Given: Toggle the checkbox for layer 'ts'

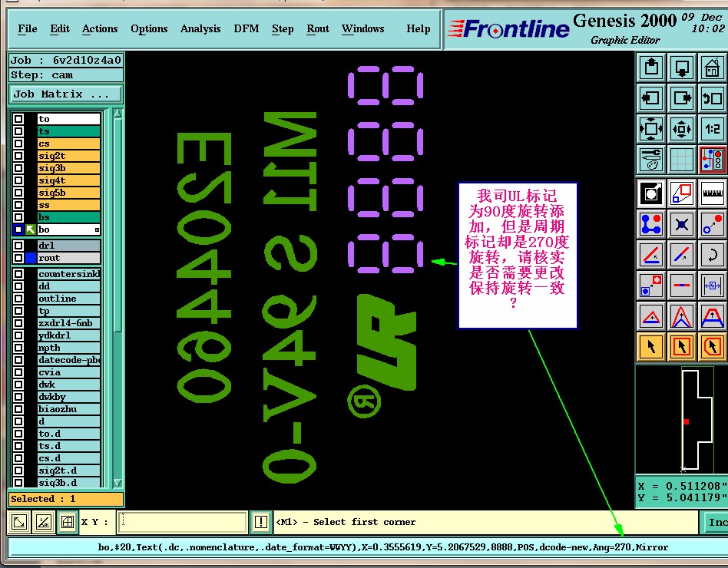Looking at the screenshot, I should point(18,131).
